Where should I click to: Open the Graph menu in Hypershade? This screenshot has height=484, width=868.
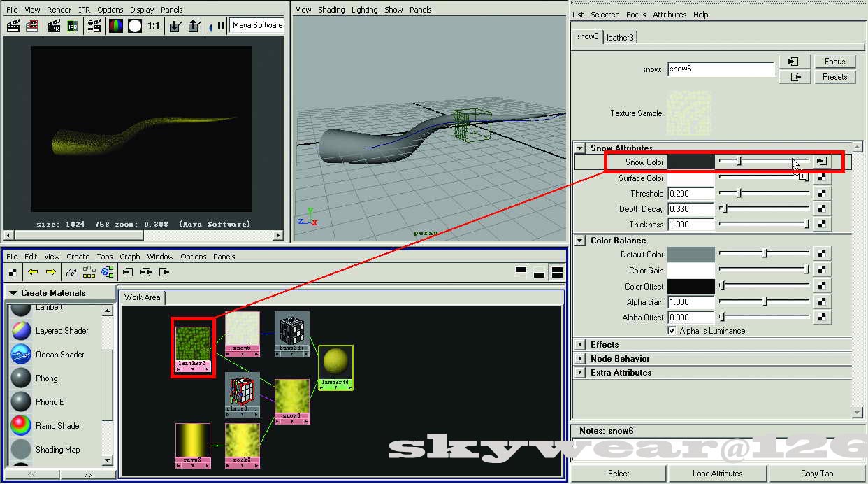(x=130, y=257)
